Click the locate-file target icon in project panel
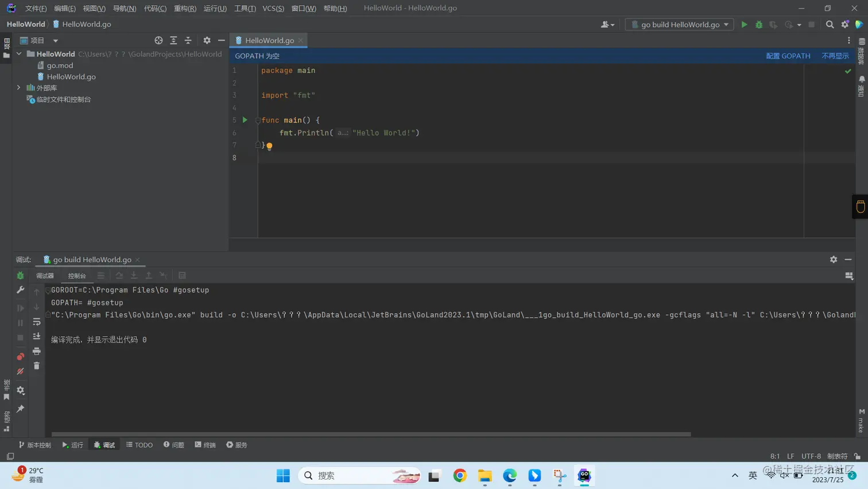This screenshot has width=868, height=489. 158,40
